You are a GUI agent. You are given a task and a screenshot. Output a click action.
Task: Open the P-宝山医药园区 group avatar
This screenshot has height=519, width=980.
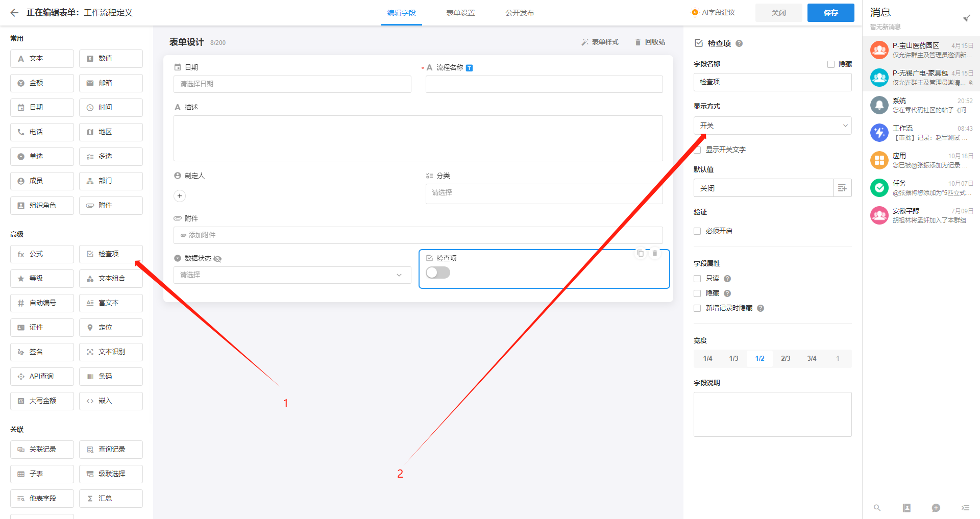(x=879, y=50)
